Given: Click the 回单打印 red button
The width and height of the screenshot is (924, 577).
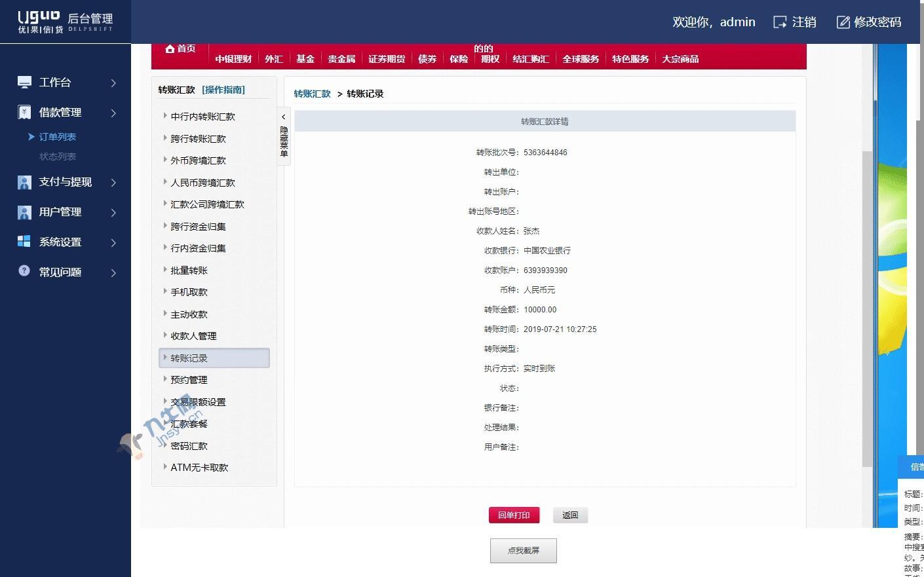Looking at the screenshot, I should point(514,515).
